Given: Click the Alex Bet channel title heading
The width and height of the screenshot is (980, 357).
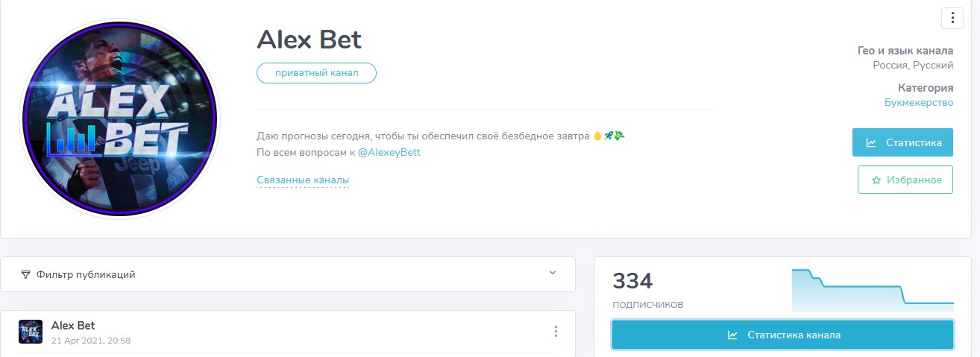Looking at the screenshot, I should click(x=309, y=40).
